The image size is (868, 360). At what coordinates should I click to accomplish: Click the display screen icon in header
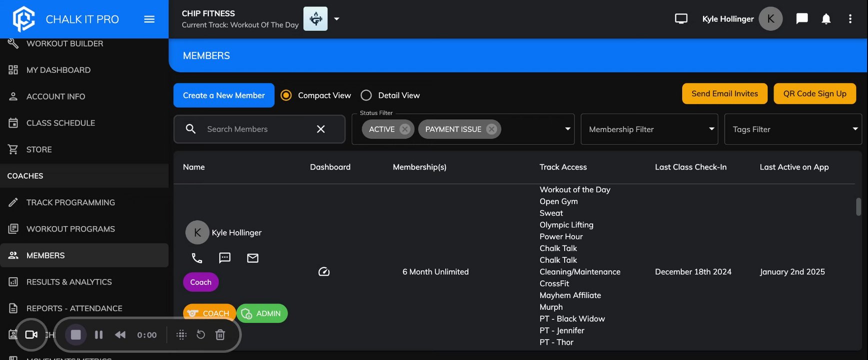tap(681, 19)
